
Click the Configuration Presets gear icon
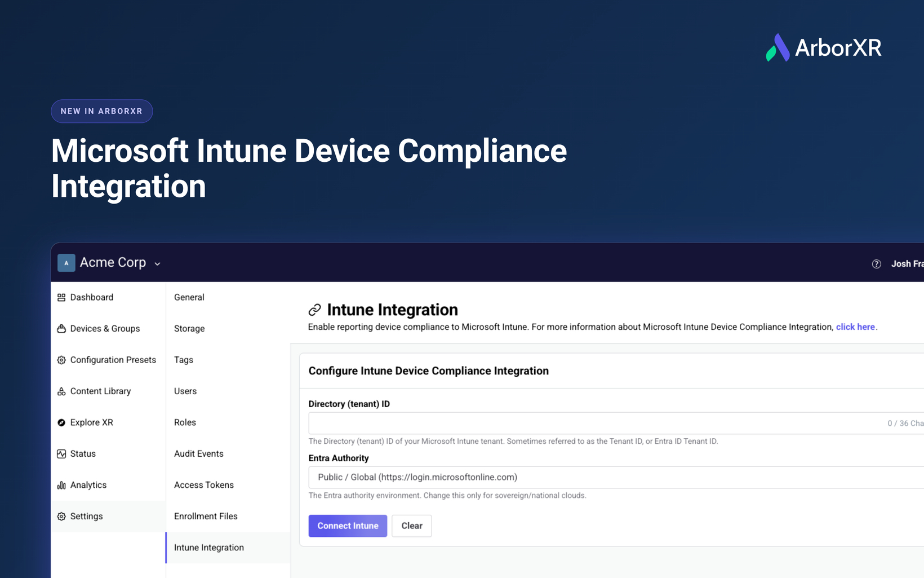tap(61, 360)
